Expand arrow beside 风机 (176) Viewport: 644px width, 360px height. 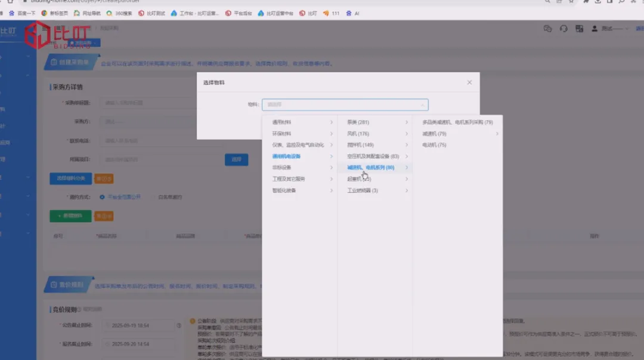pyautogui.click(x=407, y=134)
